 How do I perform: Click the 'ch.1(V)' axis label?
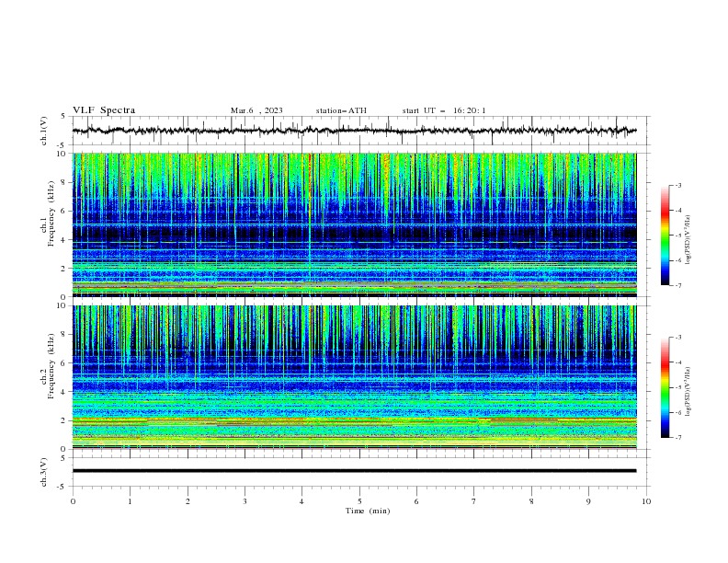(44, 131)
